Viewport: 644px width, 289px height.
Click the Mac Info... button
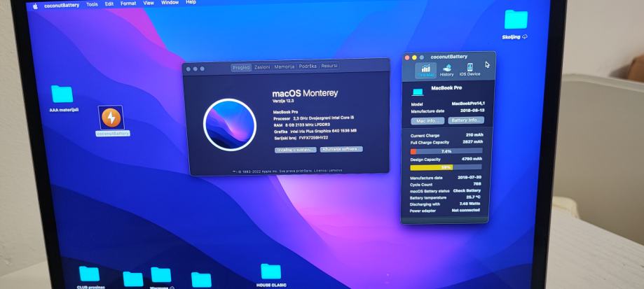point(427,121)
